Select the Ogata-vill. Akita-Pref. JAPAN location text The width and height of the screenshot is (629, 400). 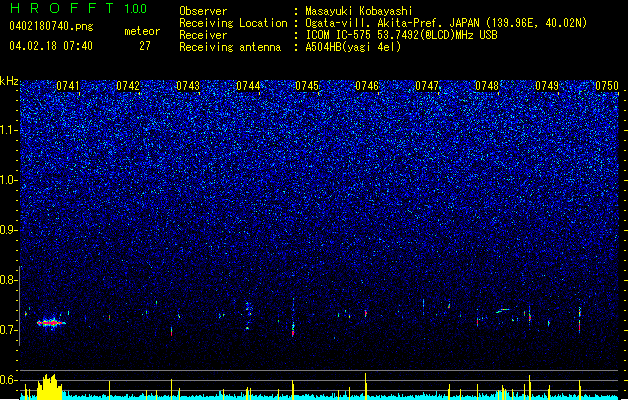pyautogui.click(x=446, y=23)
